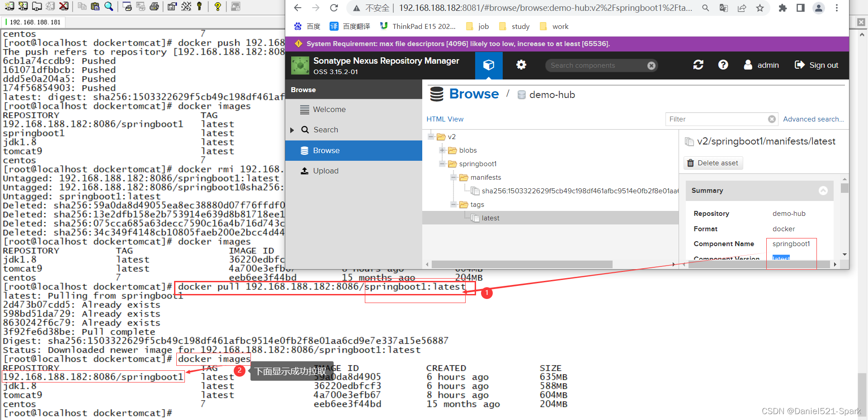Select Upload in the Nexus sidebar
This screenshot has width=868, height=420.
[x=354, y=171]
